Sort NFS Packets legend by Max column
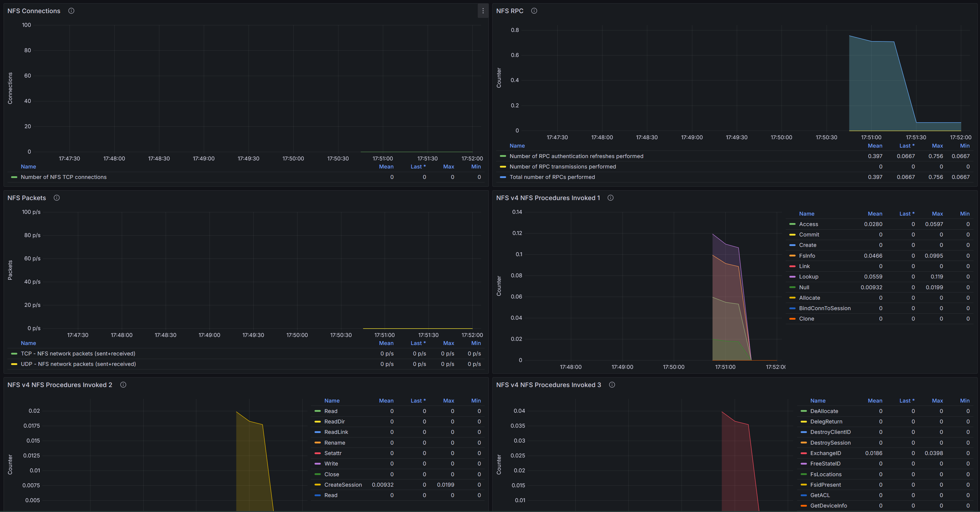This screenshot has height=512, width=980. pyautogui.click(x=448, y=343)
